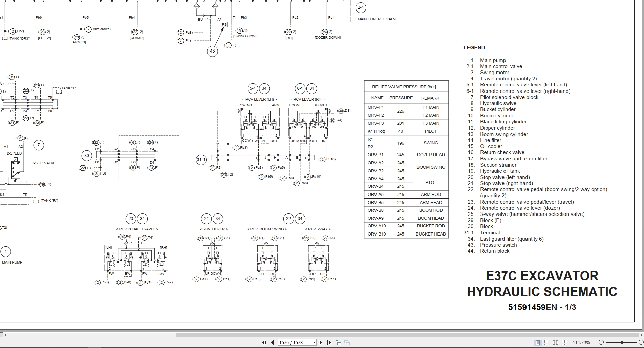Click the circled 7 callout near solenoid valve
The width and height of the screenshot is (644, 348).
pyautogui.click(x=39, y=145)
